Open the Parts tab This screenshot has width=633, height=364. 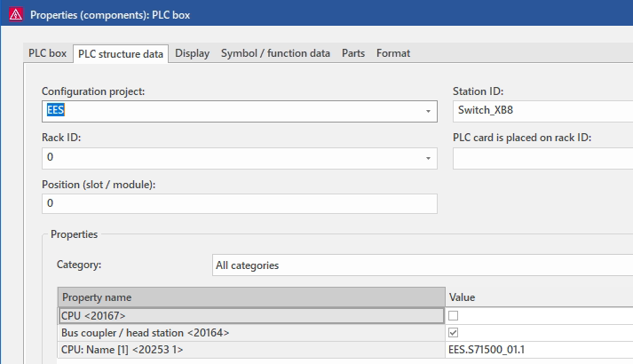[353, 53]
